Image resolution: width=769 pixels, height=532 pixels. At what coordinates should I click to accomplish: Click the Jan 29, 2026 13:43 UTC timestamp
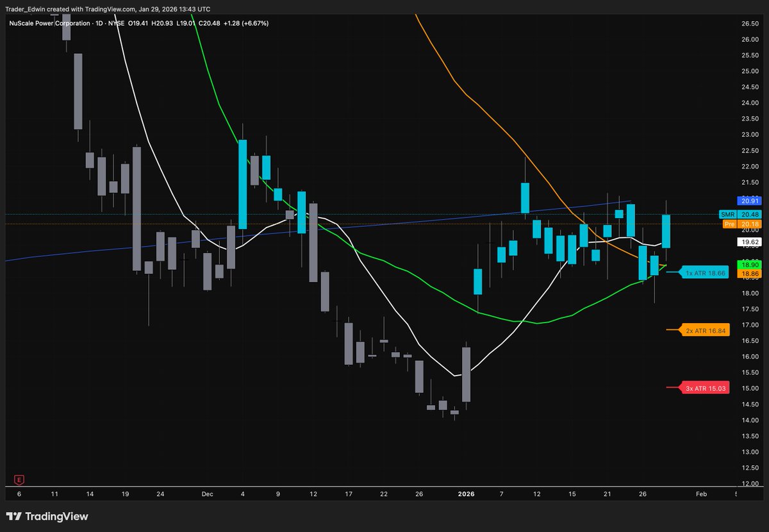tap(176, 9)
